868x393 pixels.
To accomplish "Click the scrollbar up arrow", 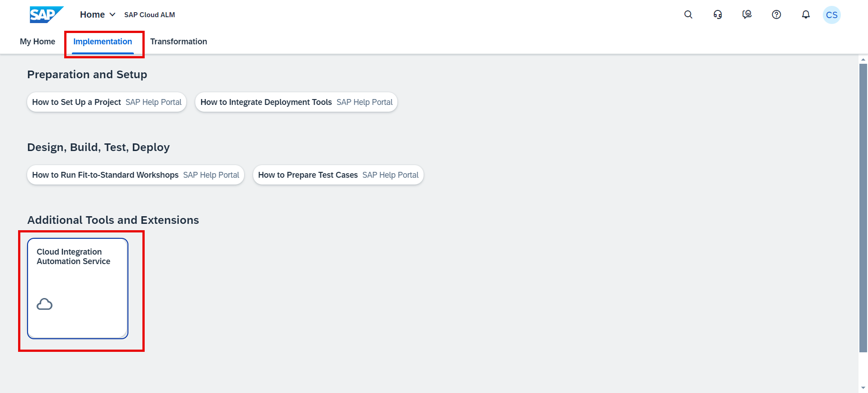I will click(863, 59).
